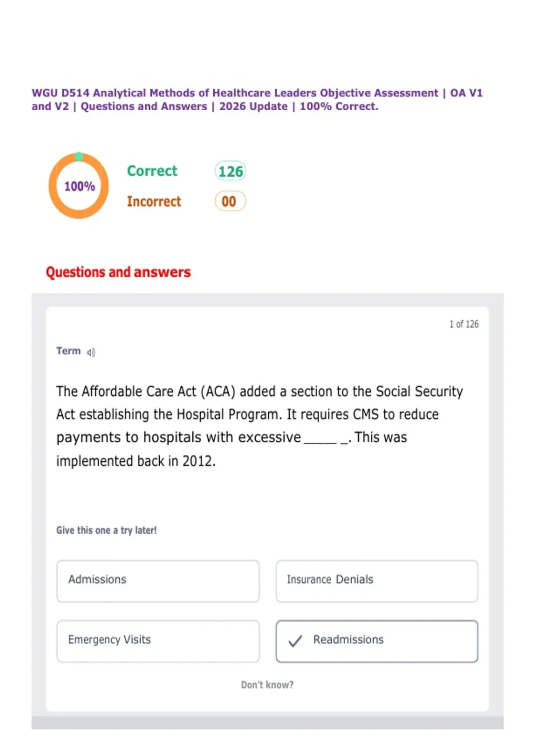Click the Incorrect label
This screenshot has height=756, width=534.
click(x=154, y=201)
